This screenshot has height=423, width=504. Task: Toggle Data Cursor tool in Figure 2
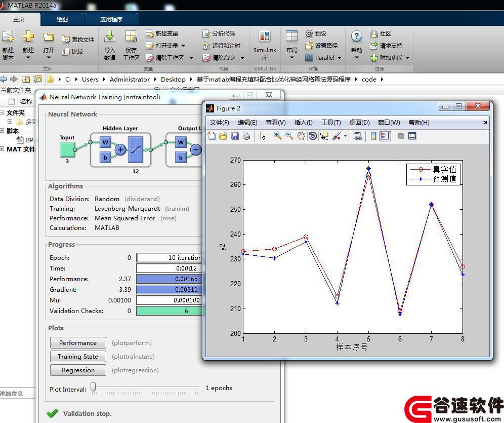(325, 136)
